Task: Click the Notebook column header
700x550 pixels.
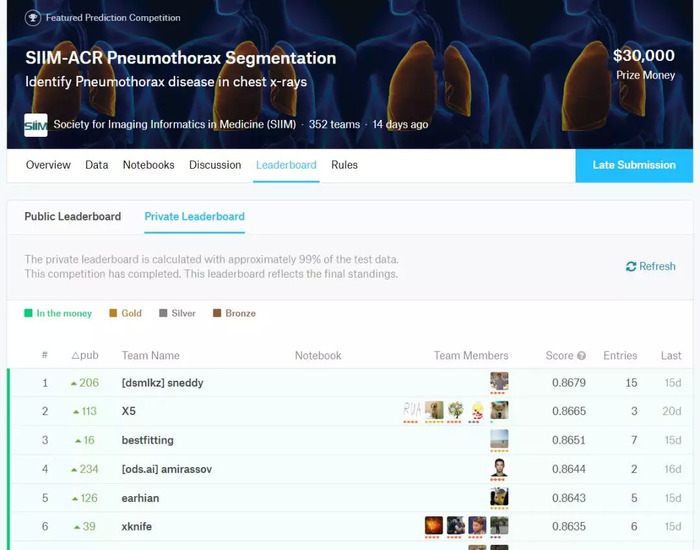Action: 318,356
